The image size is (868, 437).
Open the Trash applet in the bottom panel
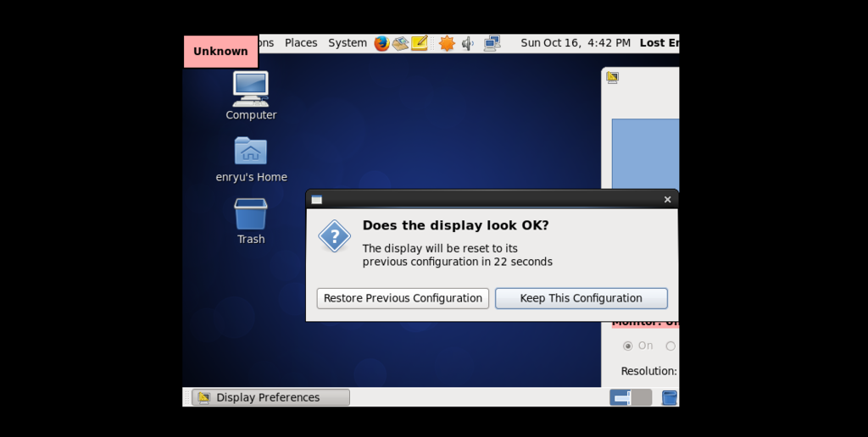[670, 397]
